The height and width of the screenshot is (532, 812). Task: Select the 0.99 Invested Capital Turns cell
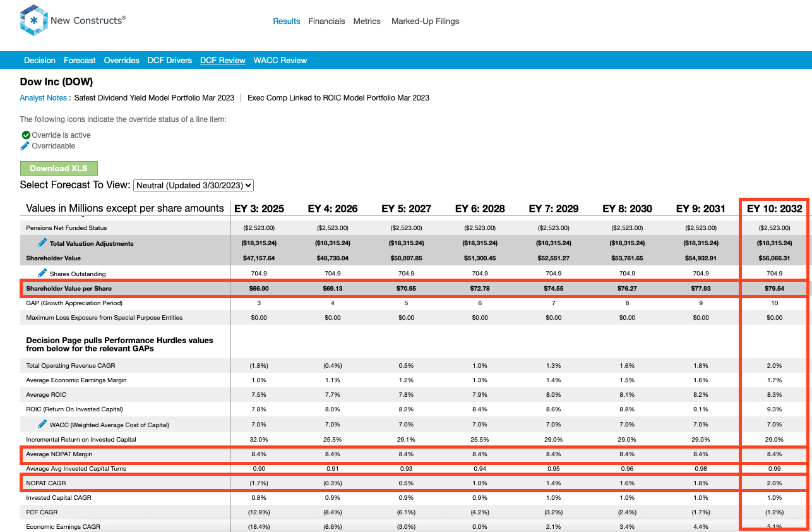pos(775,469)
